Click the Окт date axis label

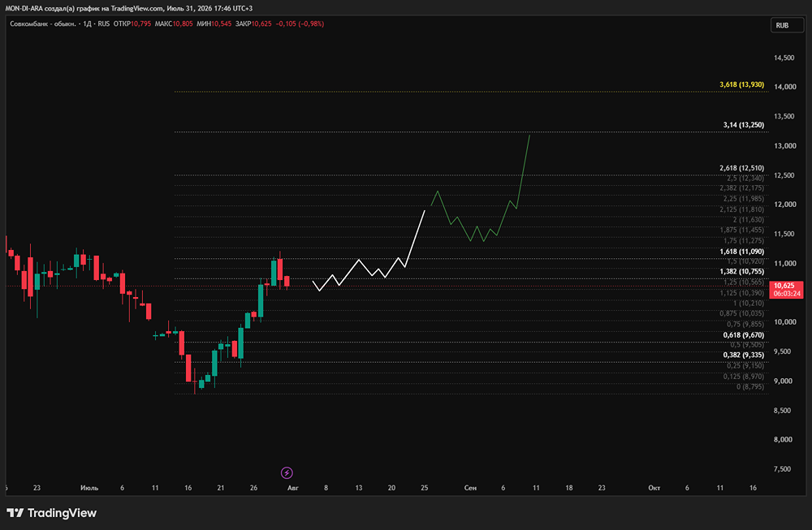click(654, 488)
